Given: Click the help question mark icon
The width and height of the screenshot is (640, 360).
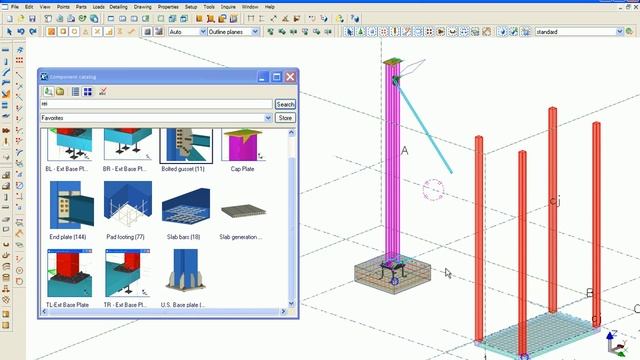Looking at the screenshot, I should pos(355,19).
